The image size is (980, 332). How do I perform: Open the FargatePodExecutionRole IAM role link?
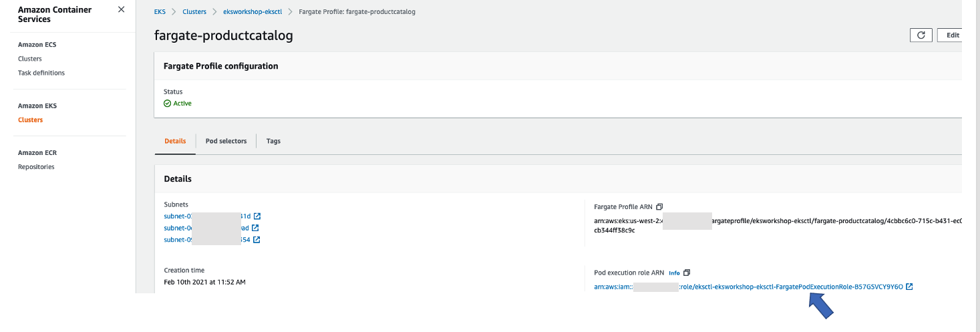click(x=748, y=287)
